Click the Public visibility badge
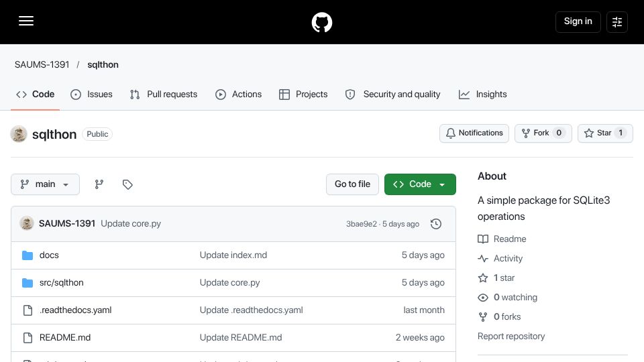Viewport: 644px width, 362px height. 97,134
